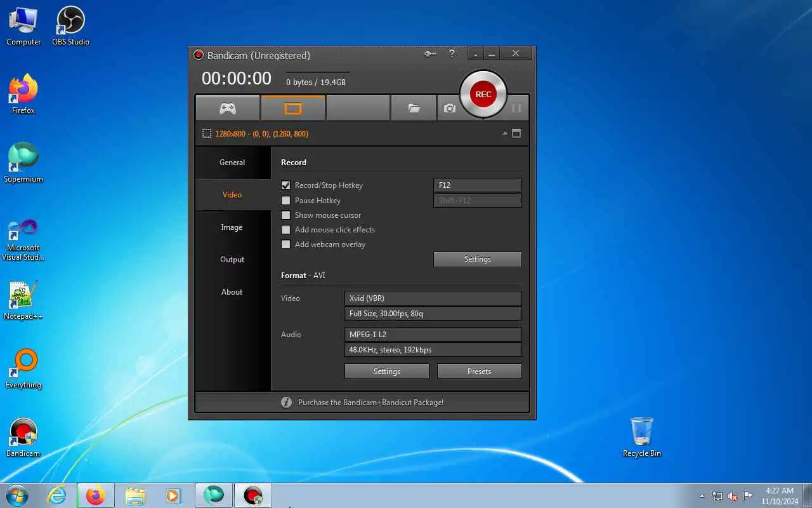Start recording with the red REC button
812x508 pixels.
[x=483, y=94]
